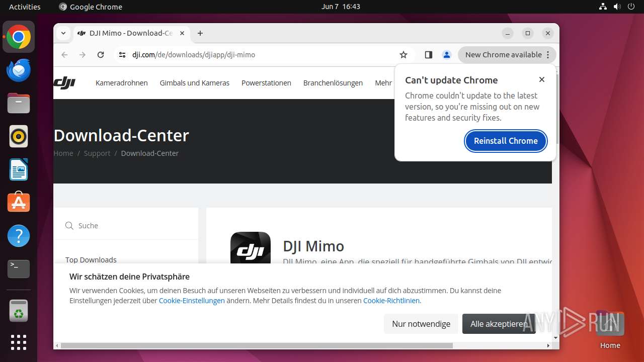The width and height of the screenshot is (644, 362).
Task: Open Thunderbird mail from the dock
Action: point(19,70)
